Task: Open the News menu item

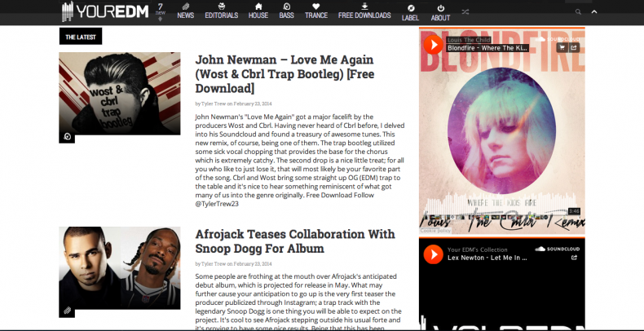Action: coord(185,11)
